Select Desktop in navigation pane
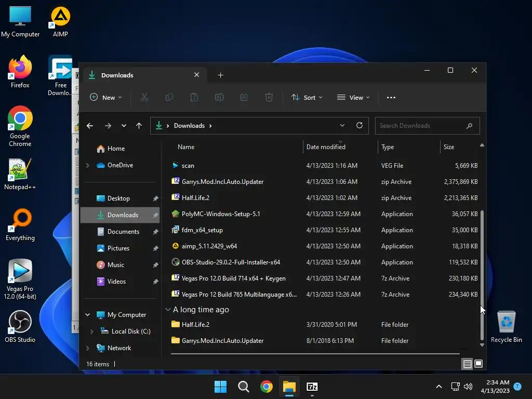532x399 pixels. (x=120, y=198)
